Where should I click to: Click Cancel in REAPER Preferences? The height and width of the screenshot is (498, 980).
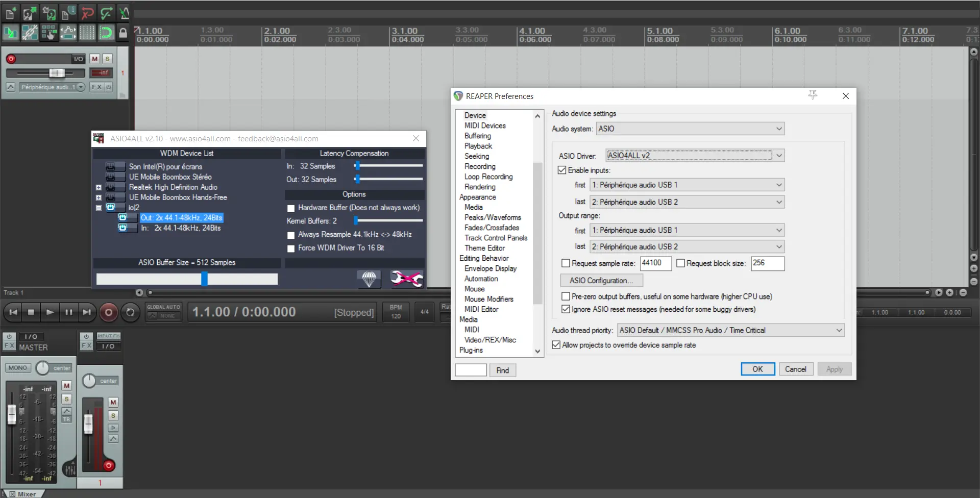(796, 369)
